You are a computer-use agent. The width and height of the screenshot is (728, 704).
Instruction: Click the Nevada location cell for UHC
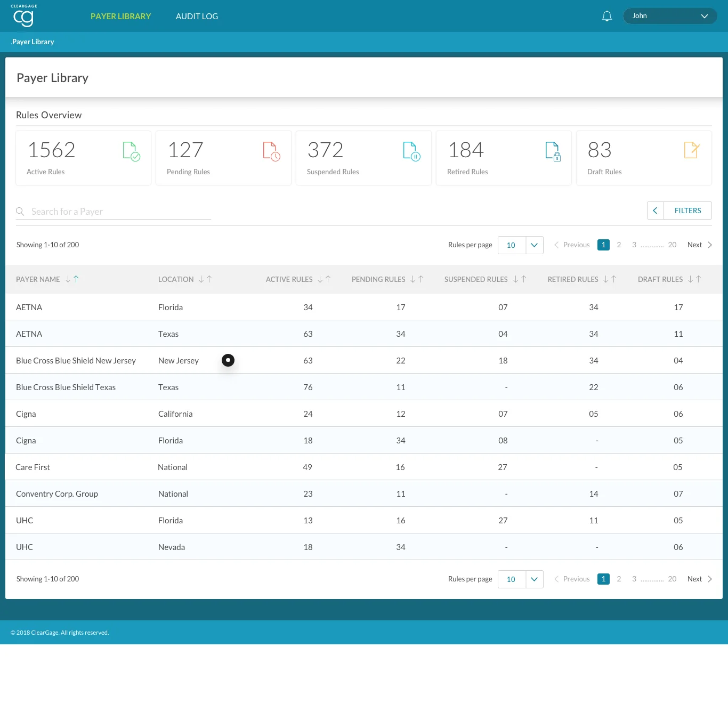click(x=172, y=547)
